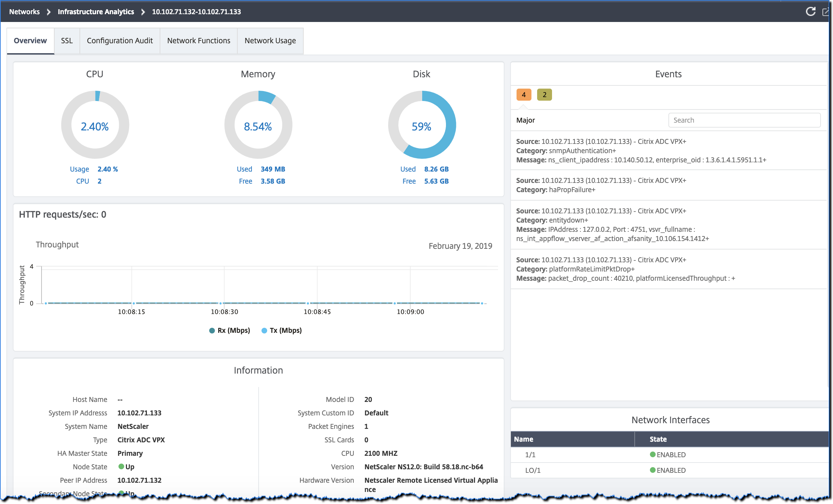Click the CPU usage donut chart
Image resolution: width=833 pixels, height=504 pixels.
(x=95, y=125)
